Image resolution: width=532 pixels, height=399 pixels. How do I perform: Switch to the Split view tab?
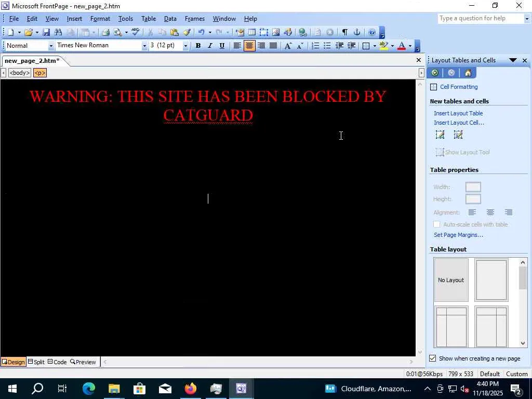tap(36, 362)
